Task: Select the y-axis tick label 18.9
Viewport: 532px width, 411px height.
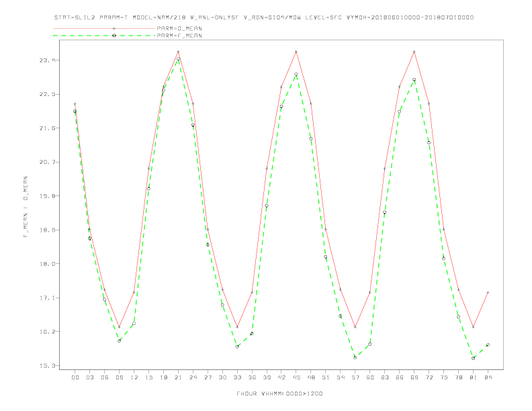Action: (47, 230)
